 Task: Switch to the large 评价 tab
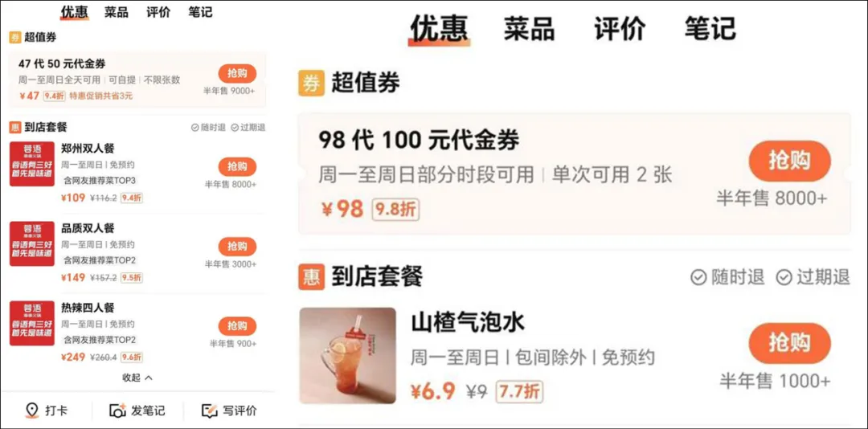(620, 29)
